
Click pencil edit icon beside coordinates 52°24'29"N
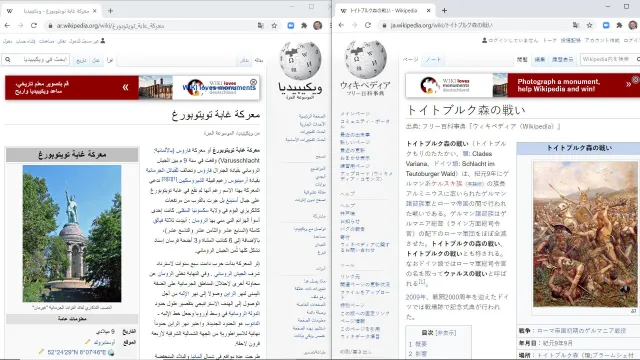point(41,351)
